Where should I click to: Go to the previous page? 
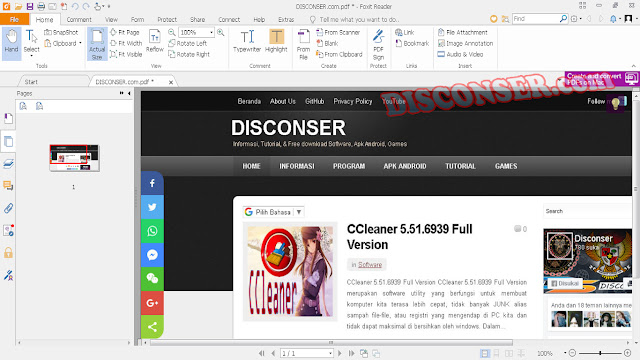tap(273, 353)
